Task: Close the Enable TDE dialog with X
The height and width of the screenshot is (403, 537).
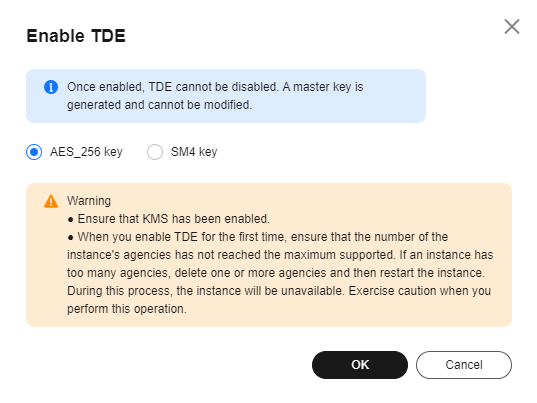Action: click(512, 27)
